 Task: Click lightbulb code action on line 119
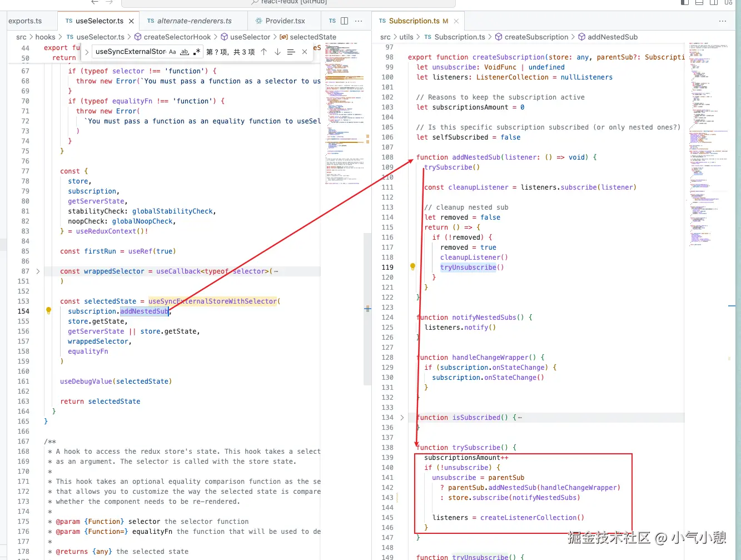(x=412, y=267)
